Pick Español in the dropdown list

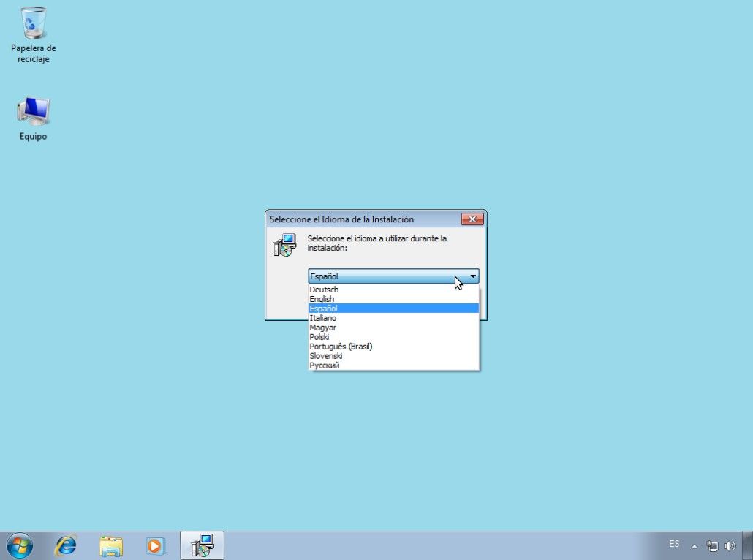click(323, 309)
